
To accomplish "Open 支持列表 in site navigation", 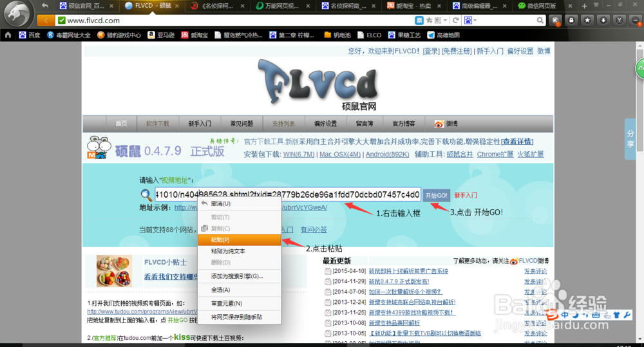I will pyautogui.click(x=283, y=124).
